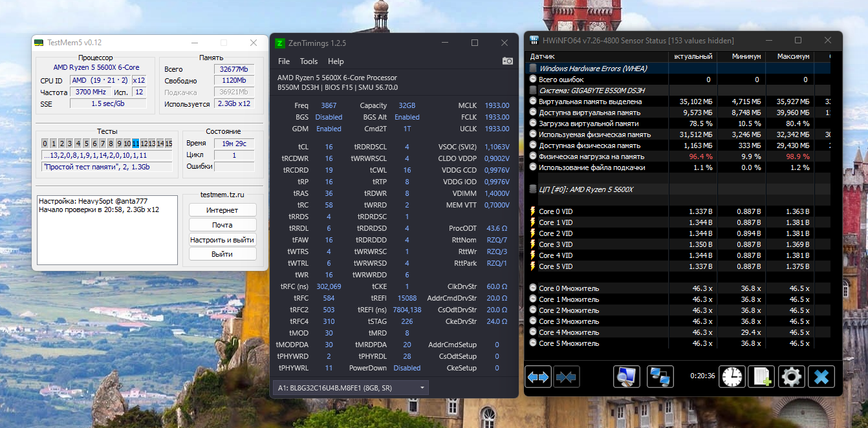This screenshot has height=428, width=868.
Task: Take a screenshot with ZenTimings camera icon
Action: [x=508, y=61]
